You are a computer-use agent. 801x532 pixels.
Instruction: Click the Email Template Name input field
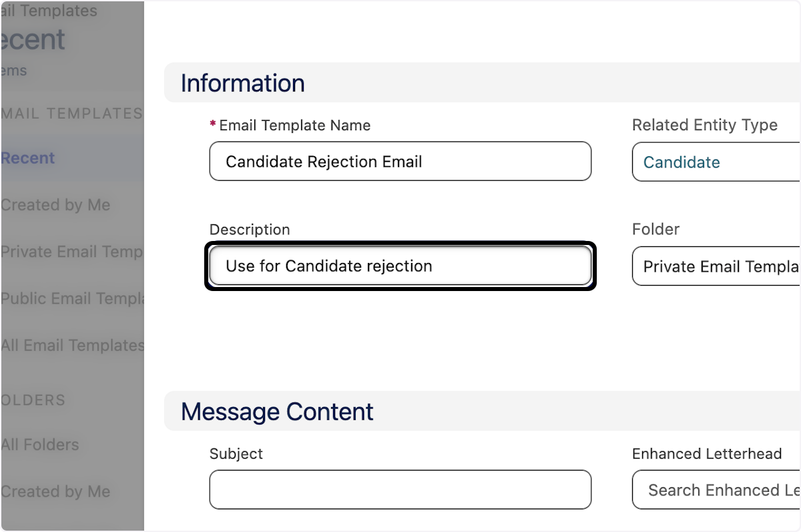tap(400, 161)
